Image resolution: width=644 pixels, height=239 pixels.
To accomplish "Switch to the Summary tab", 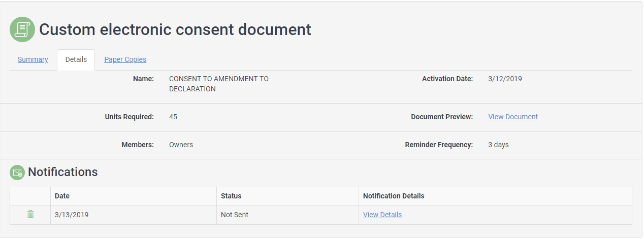I will tap(33, 59).
